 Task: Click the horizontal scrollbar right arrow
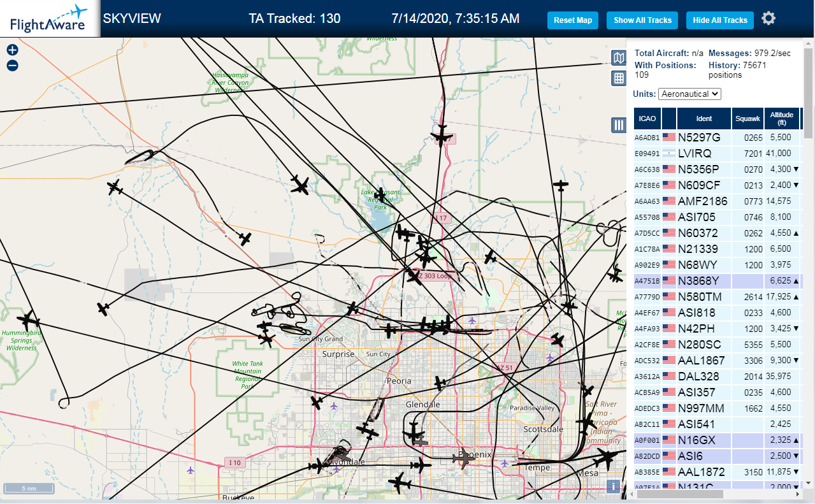pos(797,494)
